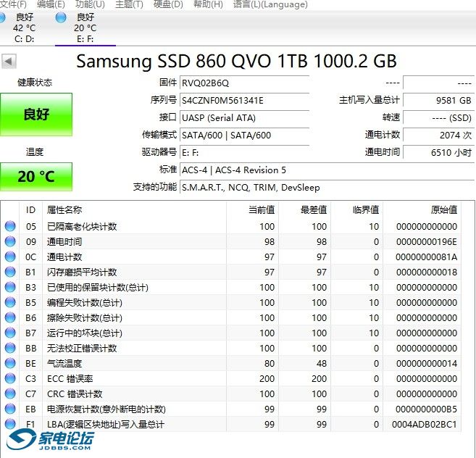Image resolution: width=476 pixels, height=458 pixels.
Task: Click raw value 000000000B5
Action: coord(427,409)
